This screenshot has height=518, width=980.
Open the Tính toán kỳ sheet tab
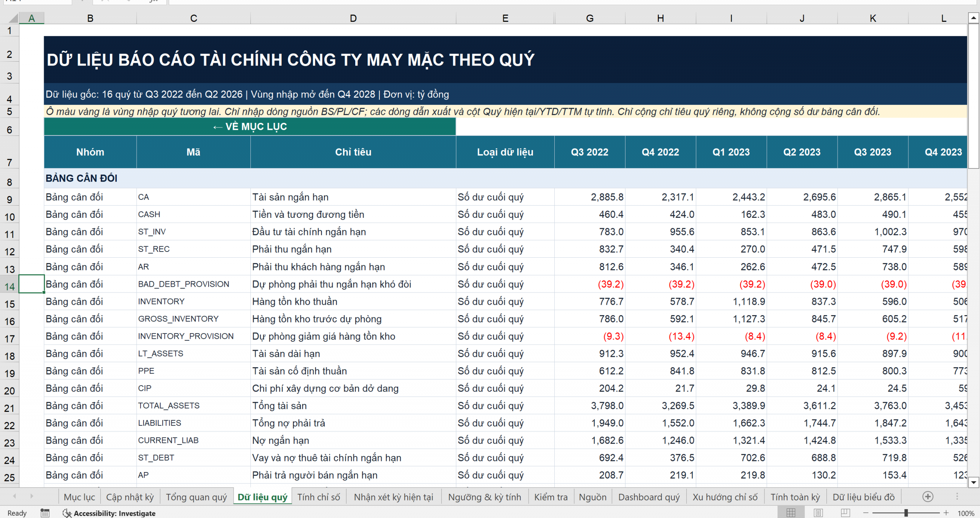coord(795,497)
